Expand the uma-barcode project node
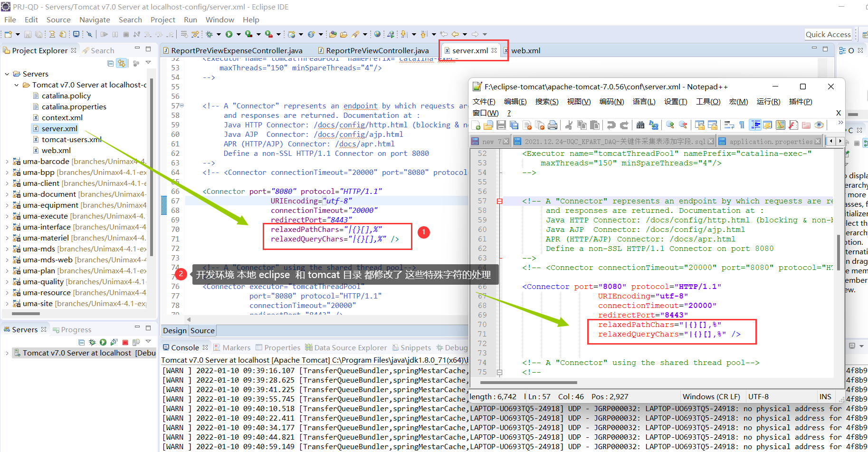The height and width of the screenshot is (452, 868). (7, 161)
